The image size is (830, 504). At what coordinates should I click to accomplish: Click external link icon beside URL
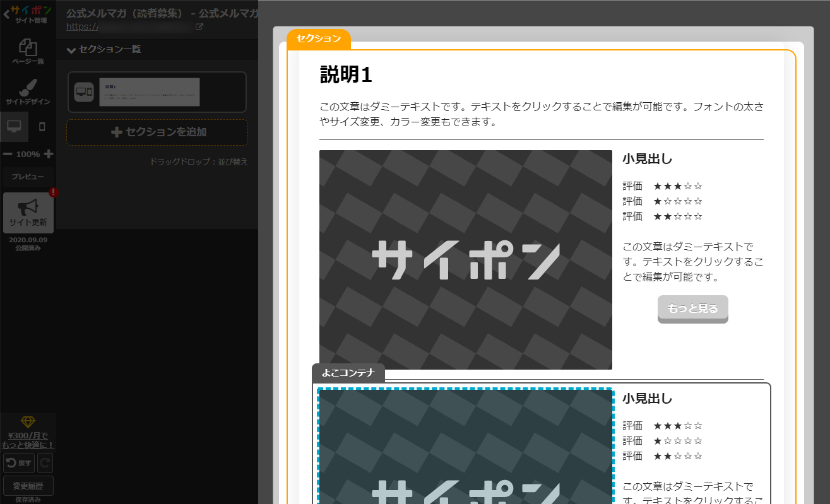199,26
